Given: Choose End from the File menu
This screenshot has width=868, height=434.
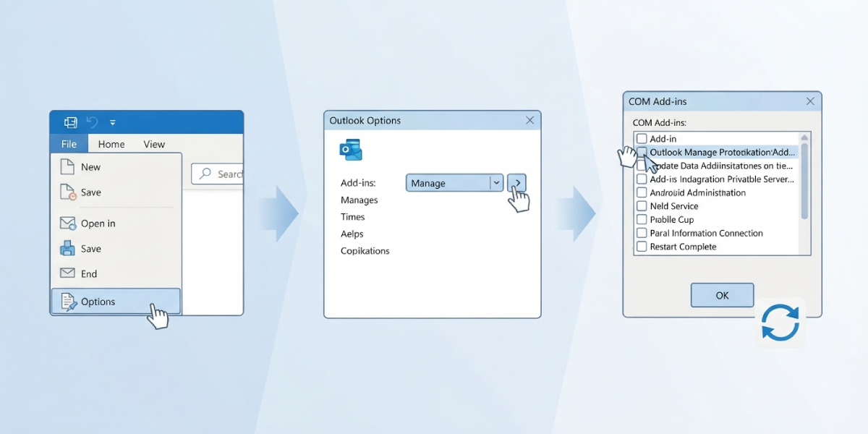Looking at the screenshot, I should pos(116,273).
